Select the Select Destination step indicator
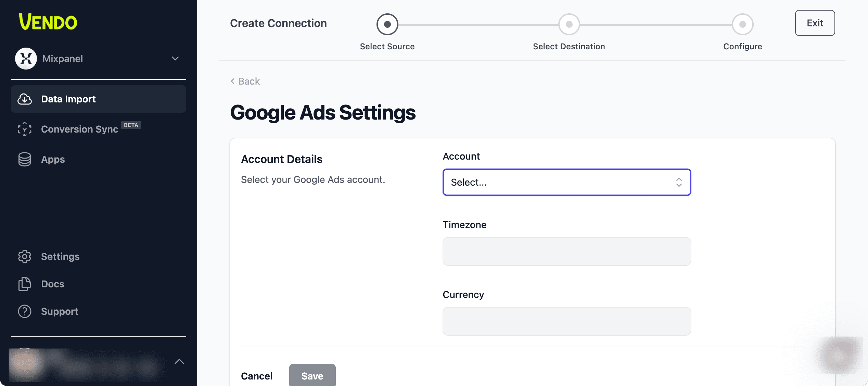The image size is (868, 386). coord(569,24)
